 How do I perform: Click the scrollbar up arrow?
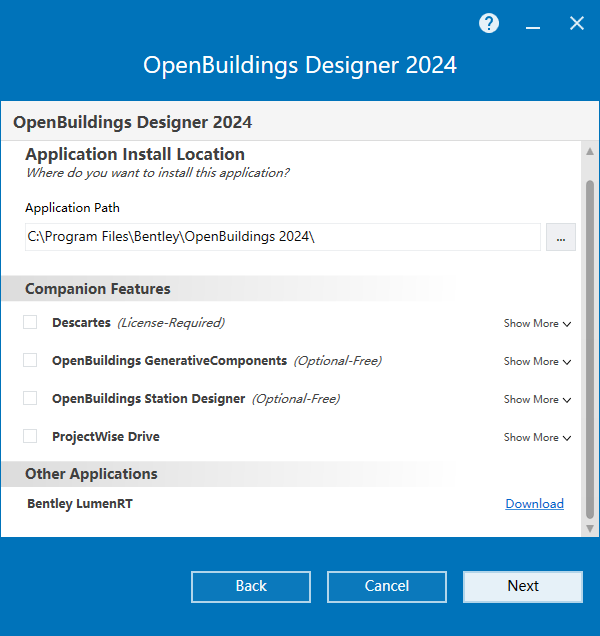[590, 152]
